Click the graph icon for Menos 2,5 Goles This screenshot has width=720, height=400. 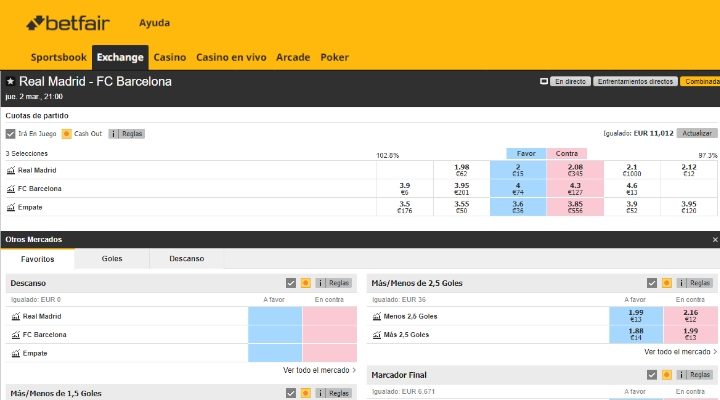tap(376, 316)
